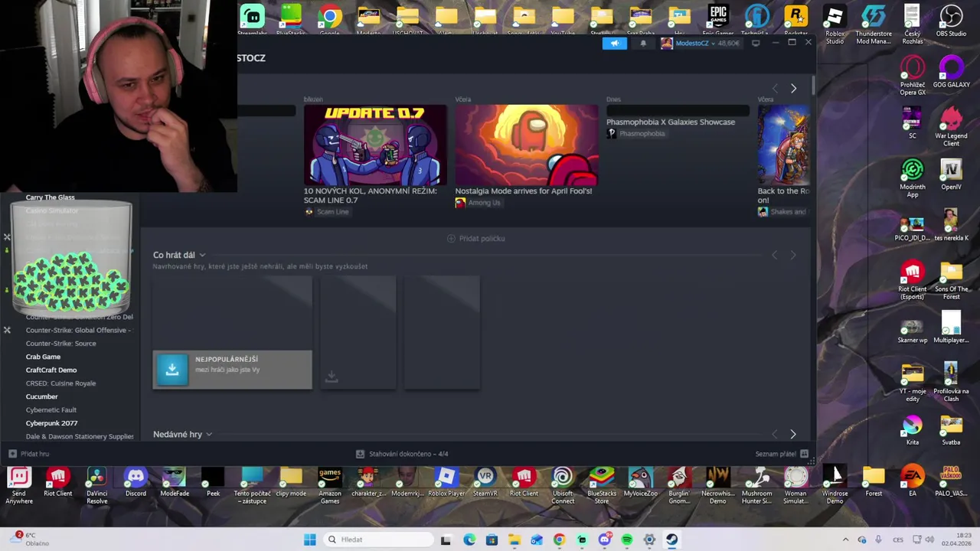Open Steam from the taskbar
This screenshot has height=551, width=980.
tap(671, 540)
